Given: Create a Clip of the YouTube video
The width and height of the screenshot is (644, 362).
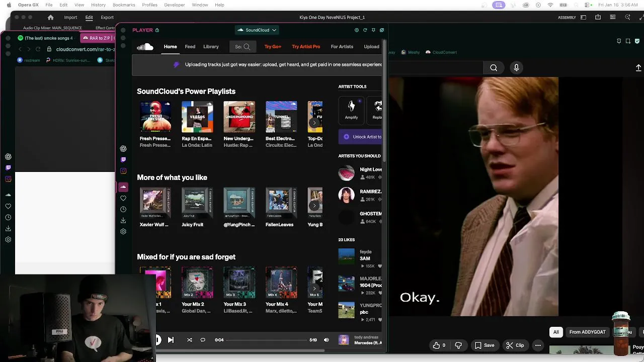Looking at the screenshot, I should click(x=515, y=345).
